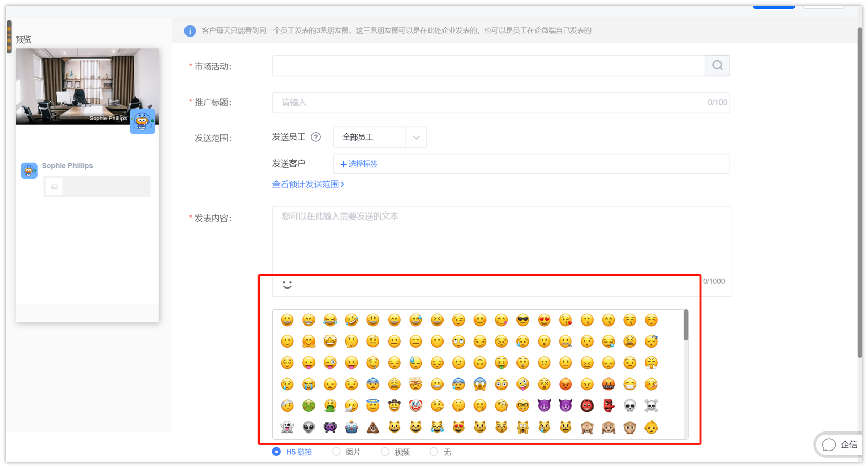Image resolution: width=868 pixels, height=468 pixels.
Task: Open the 企信 chat button
Action: tap(840, 444)
